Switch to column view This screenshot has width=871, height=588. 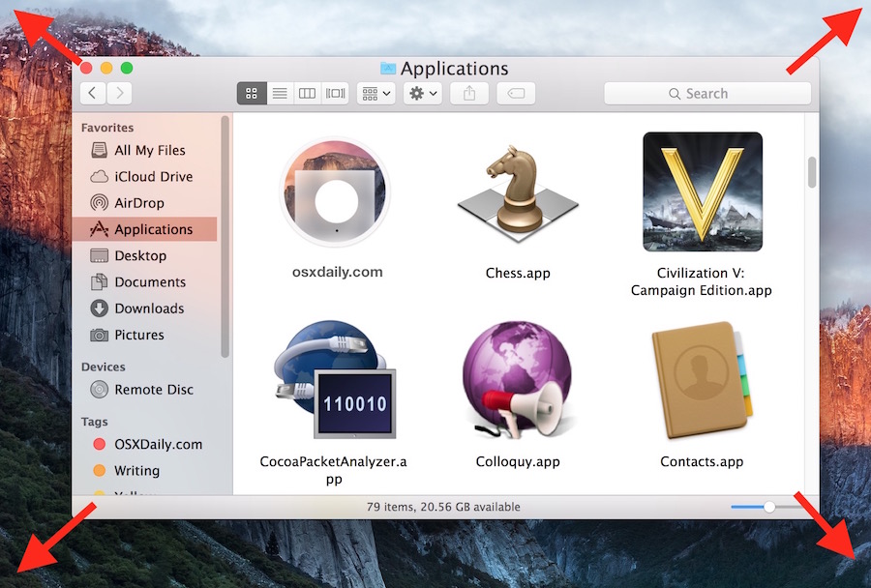306,93
